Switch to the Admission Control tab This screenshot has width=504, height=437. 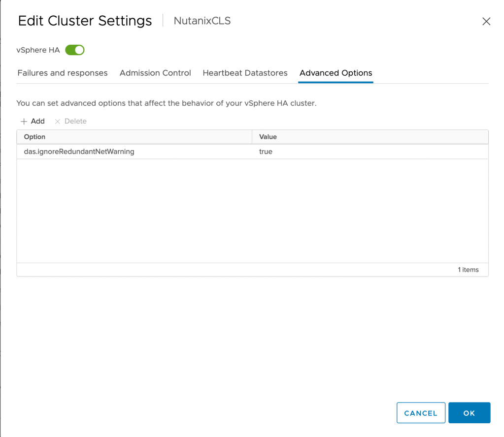[155, 73]
